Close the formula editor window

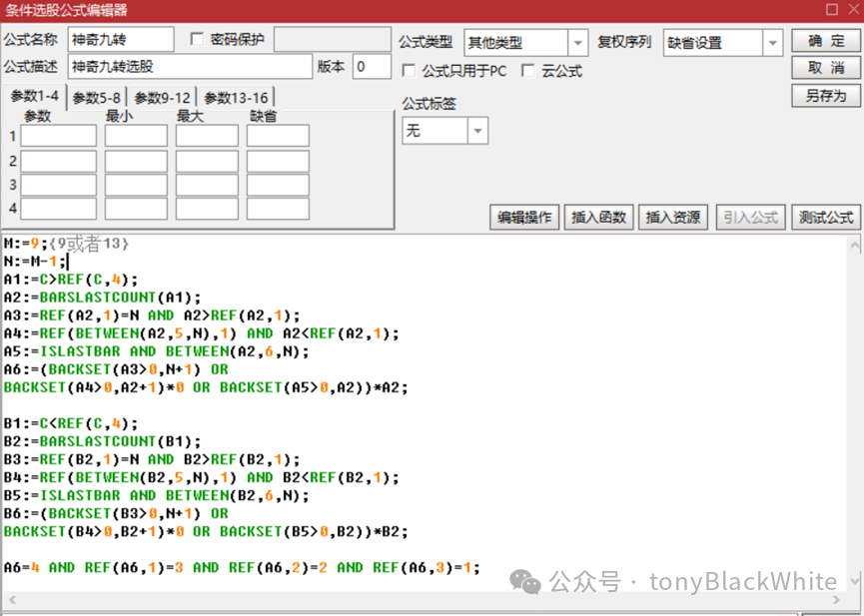855,9
